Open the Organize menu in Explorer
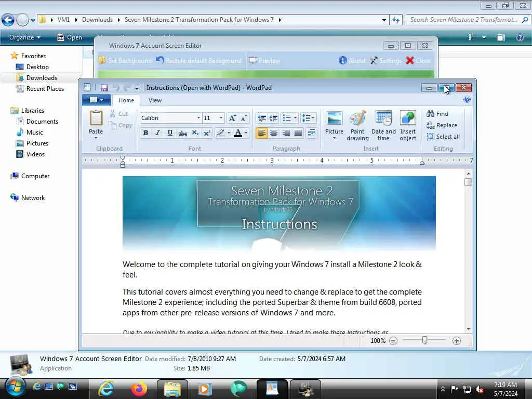Screen dimensions: 532x399 [25, 37]
